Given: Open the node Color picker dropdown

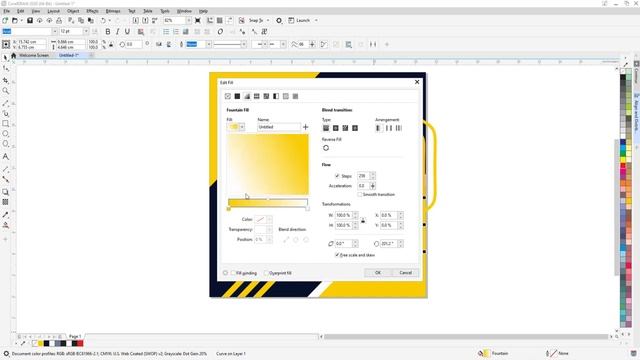Looking at the screenshot, I should point(269,220).
